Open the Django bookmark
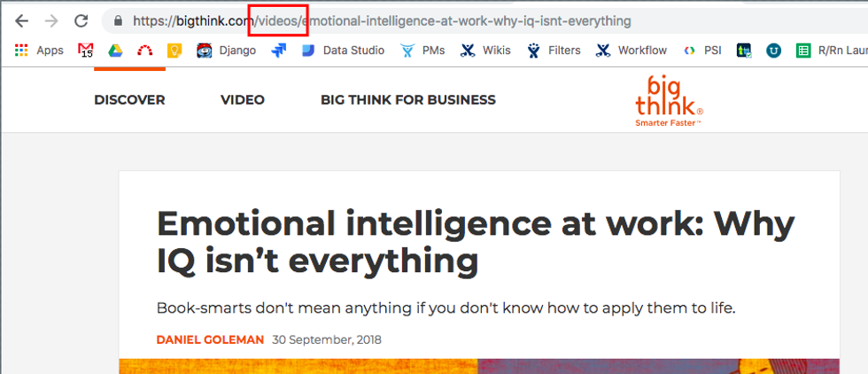 [x=227, y=51]
